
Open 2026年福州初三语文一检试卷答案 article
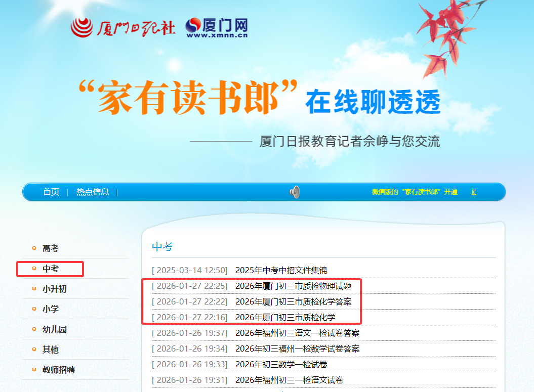pos(298,333)
